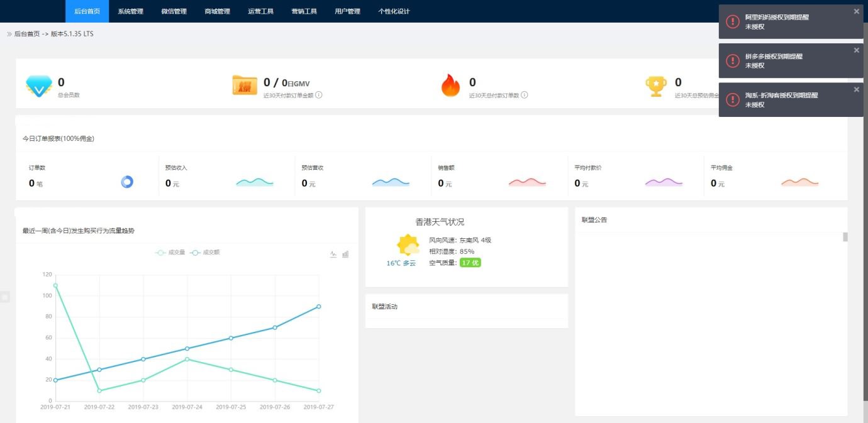The image size is (868, 423).
Task: Click the 成交量 data point on 2019-07-21
Action: point(55,285)
